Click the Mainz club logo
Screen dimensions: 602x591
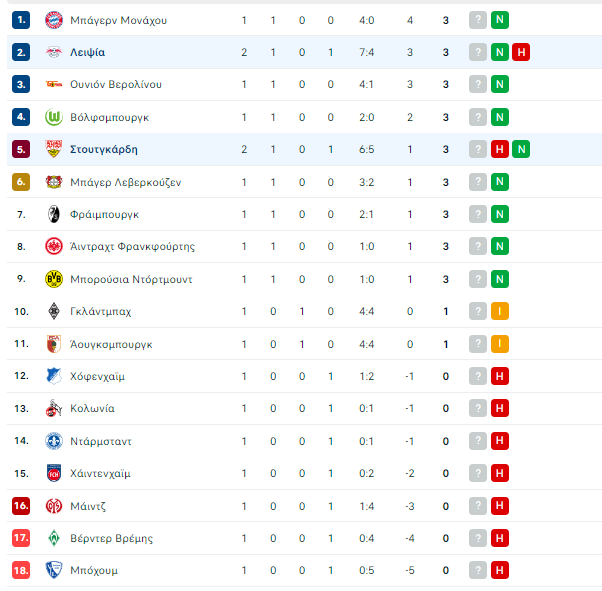pos(54,506)
